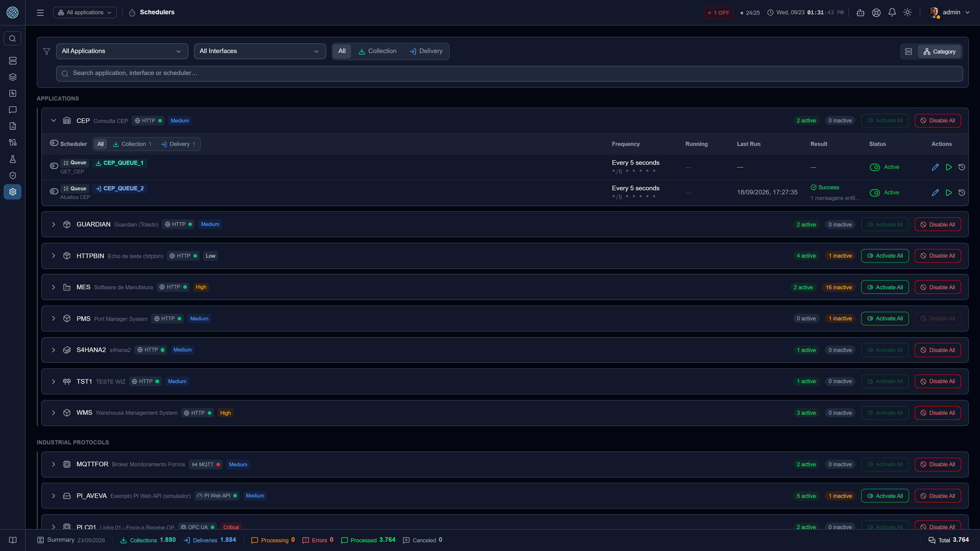Select the top Delivery filter tab
980x551 pixels.
[426, 51]
